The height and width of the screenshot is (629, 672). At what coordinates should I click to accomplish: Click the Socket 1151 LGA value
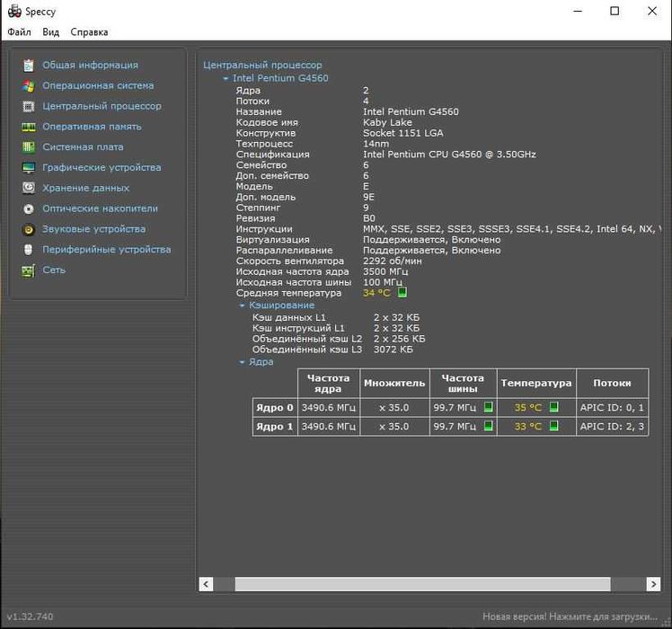point(403,133)
